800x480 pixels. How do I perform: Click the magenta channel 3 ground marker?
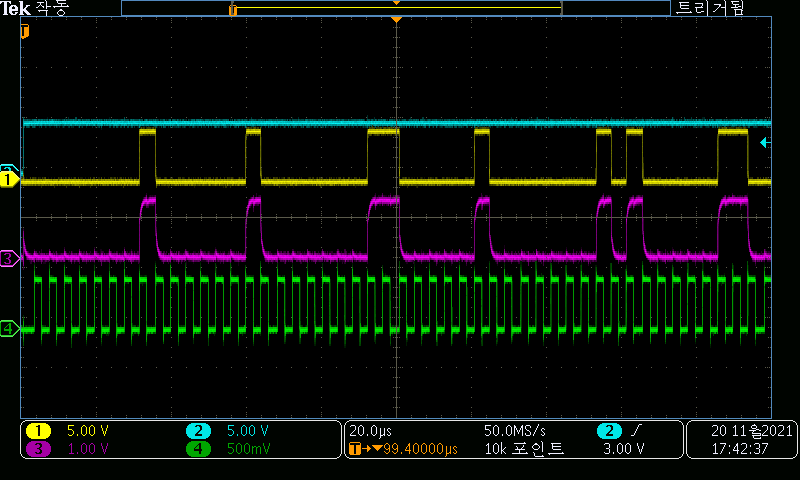(x=9, y=258)
